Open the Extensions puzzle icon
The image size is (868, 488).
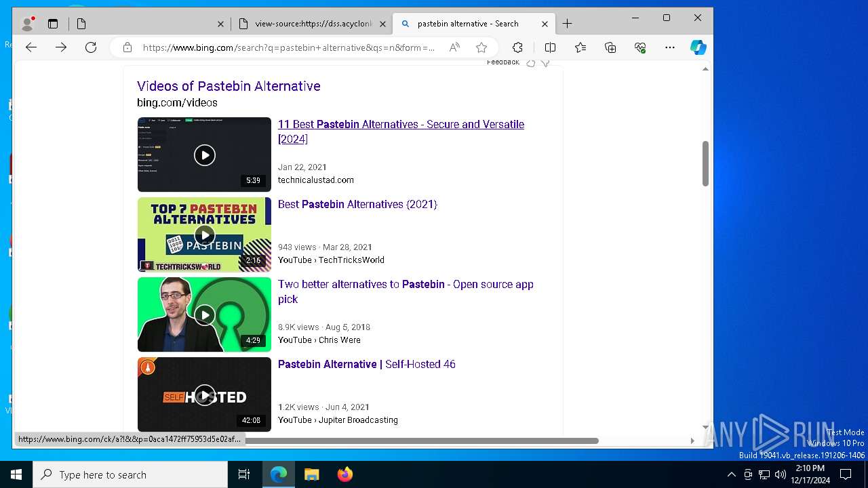517,47
